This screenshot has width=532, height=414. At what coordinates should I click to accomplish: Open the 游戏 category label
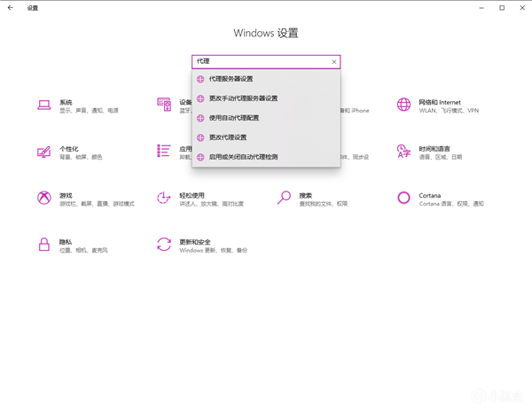[66, 195]
